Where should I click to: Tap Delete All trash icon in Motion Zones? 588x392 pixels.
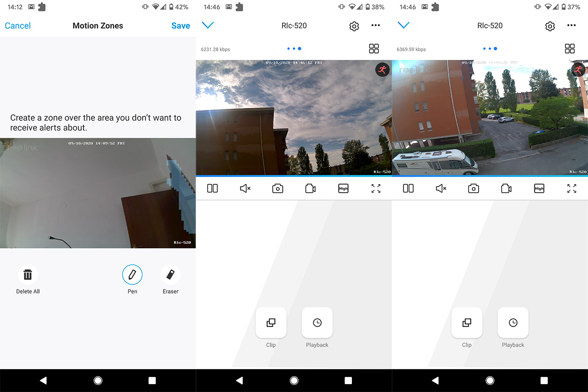pos(28,275)
